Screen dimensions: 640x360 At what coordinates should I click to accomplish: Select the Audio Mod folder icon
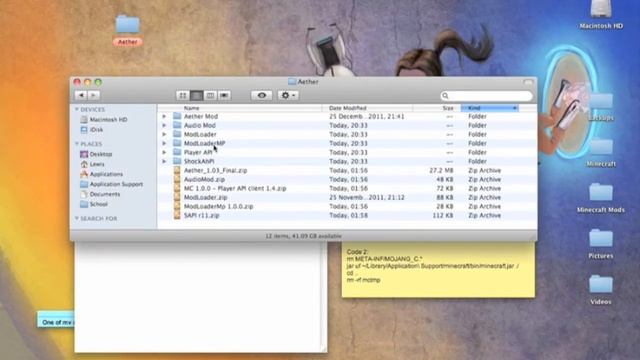(177, 125)
